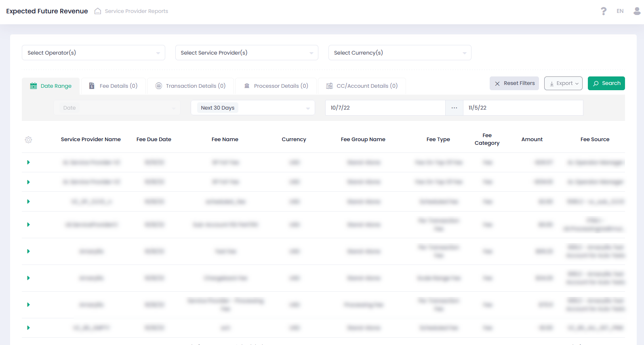Expand the first table row
Screen dimensions: 644x345
(x=28, y=163)
